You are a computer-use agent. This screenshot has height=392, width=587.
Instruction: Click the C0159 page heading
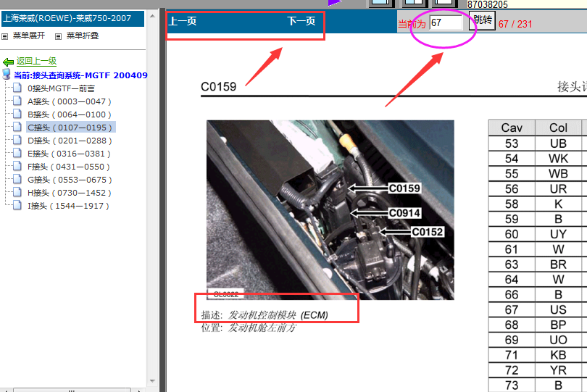(219, 87)
